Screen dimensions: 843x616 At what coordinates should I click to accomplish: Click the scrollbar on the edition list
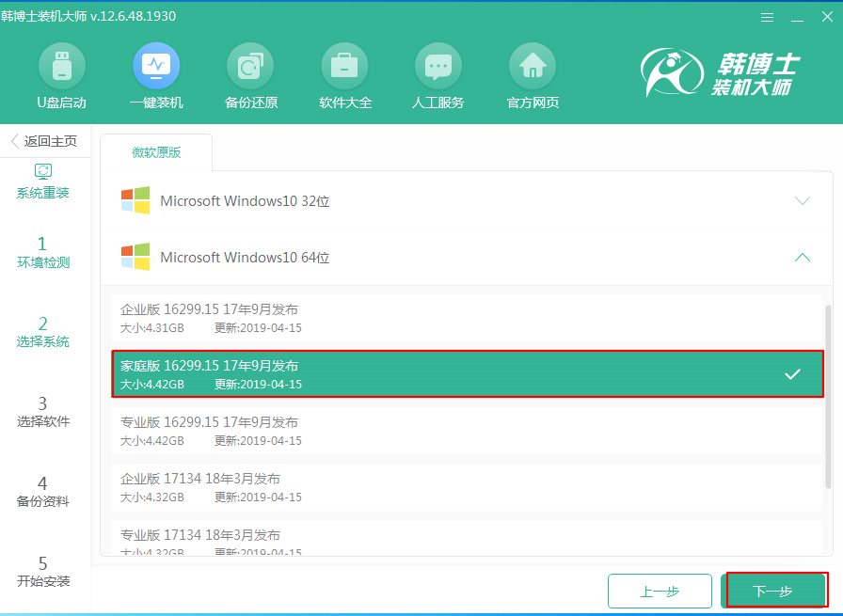pyautogui.click(x=827, y=376)
